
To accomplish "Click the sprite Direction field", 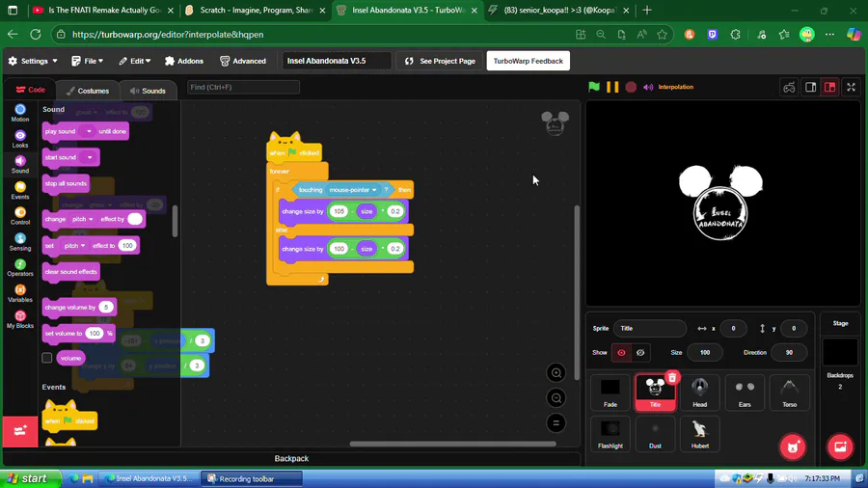I will coord(789,352).
